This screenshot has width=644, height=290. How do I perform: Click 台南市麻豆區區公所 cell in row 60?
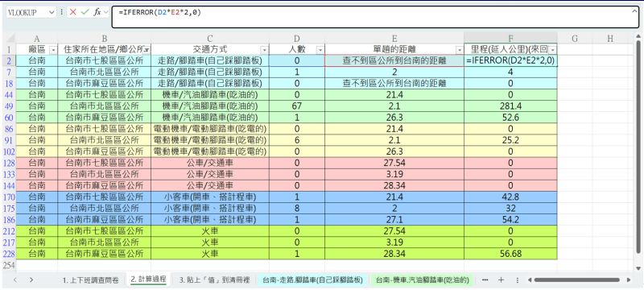click(x=105, y=118)
